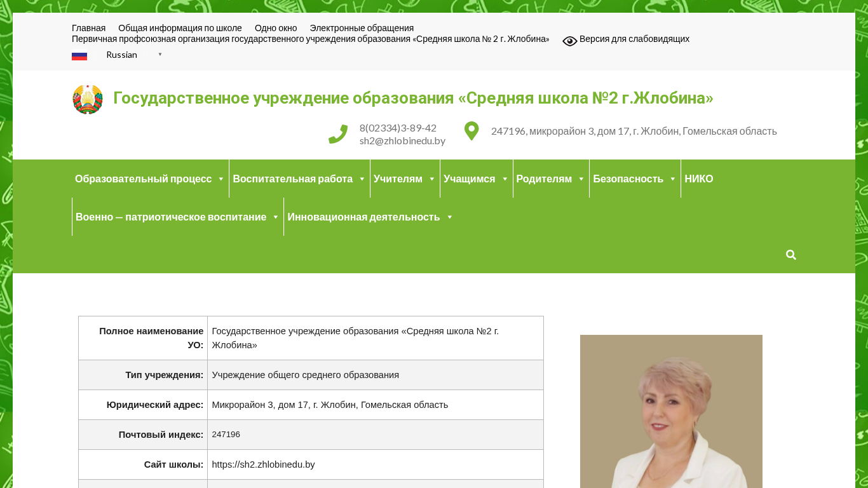Enable the 'Версия для слабовидящих' mode
The width and height of the screenshot is (868, 488).
pyautogui.click(x=634, y=39)
